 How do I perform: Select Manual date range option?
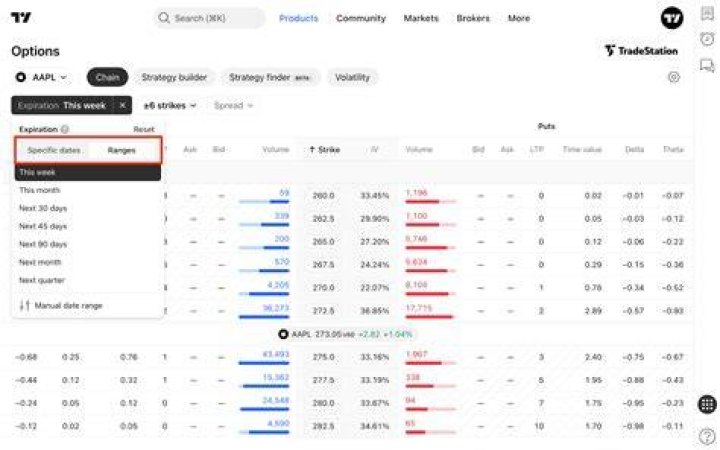coord(88,305)
